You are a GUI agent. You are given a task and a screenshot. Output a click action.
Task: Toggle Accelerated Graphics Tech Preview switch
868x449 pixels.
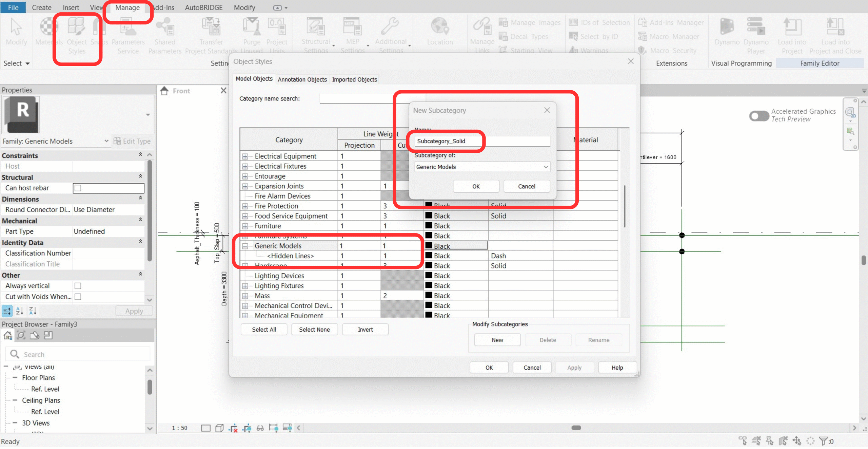coord(759,116)
